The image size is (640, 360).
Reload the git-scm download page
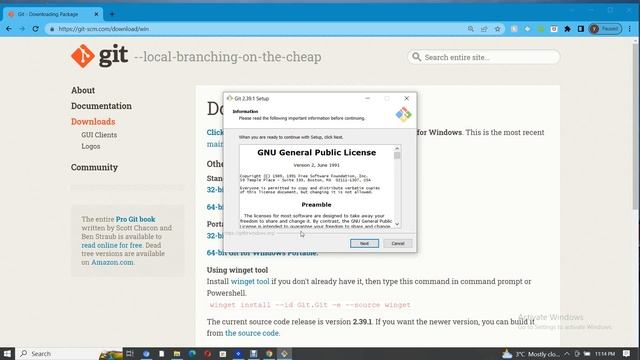click(x=36, y=29)
